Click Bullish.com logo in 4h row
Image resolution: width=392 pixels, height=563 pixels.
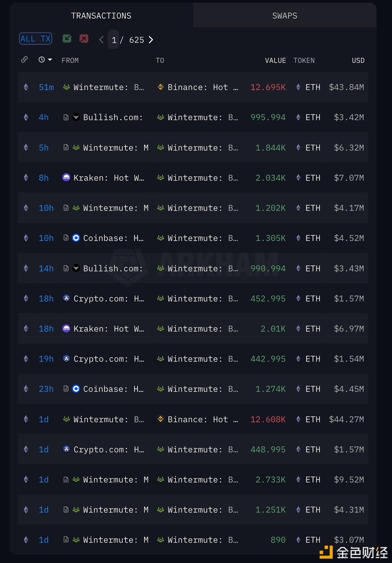coord(76,117)
